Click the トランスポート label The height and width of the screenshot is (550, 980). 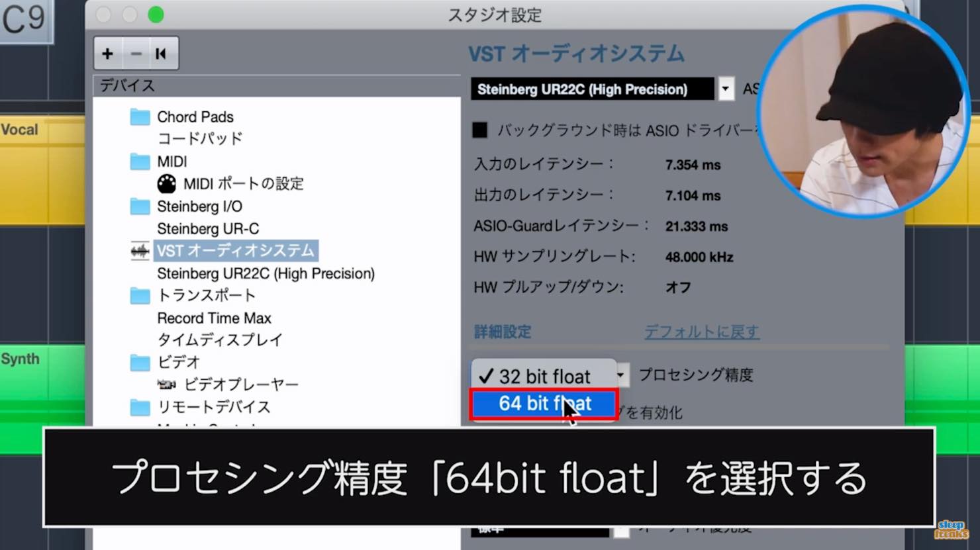(206, 295)
